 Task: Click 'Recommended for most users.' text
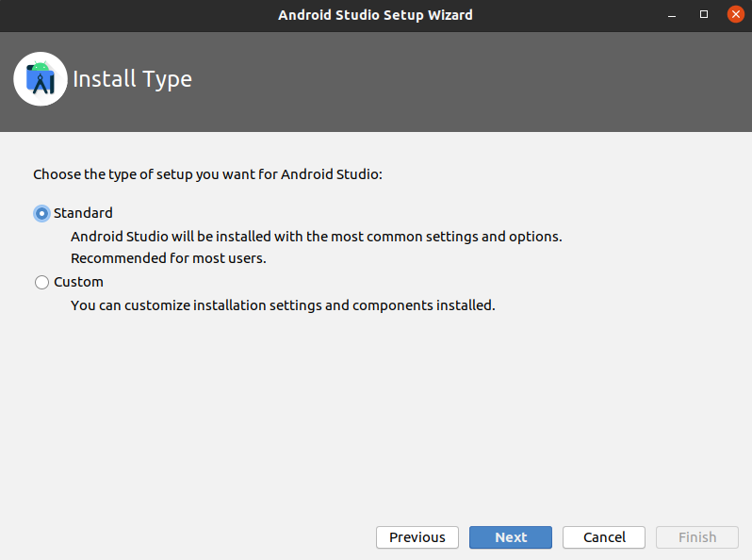169,258
